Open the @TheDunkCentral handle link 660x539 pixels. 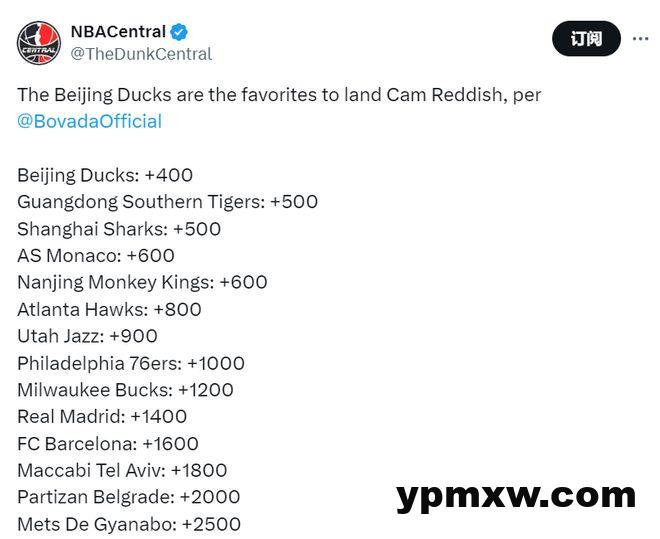tap(141, 54)
